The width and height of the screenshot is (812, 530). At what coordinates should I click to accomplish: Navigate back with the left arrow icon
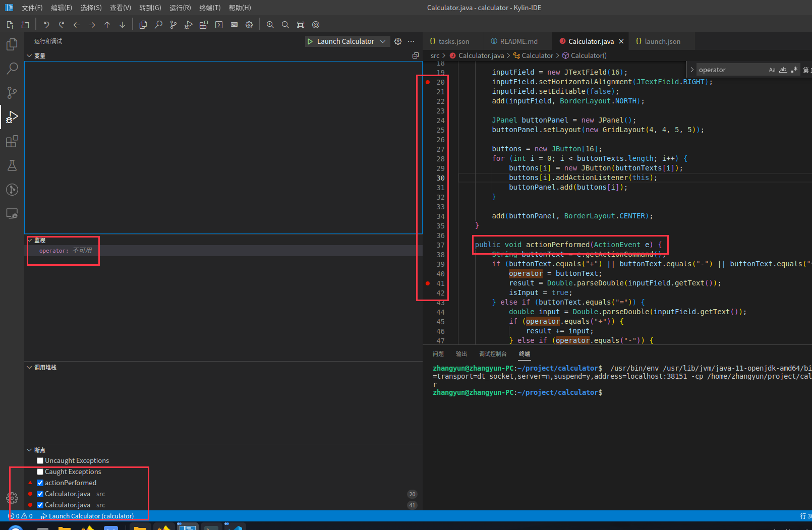(77, 25)
